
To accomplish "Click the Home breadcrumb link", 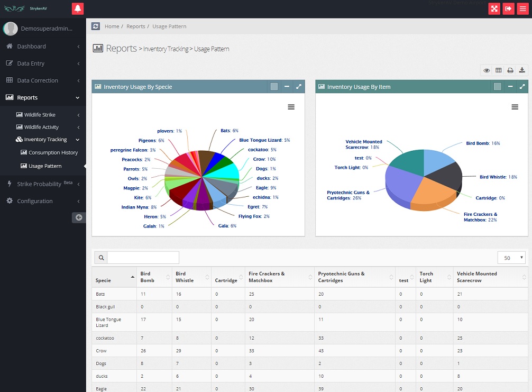I will click(x=112, y=26).
